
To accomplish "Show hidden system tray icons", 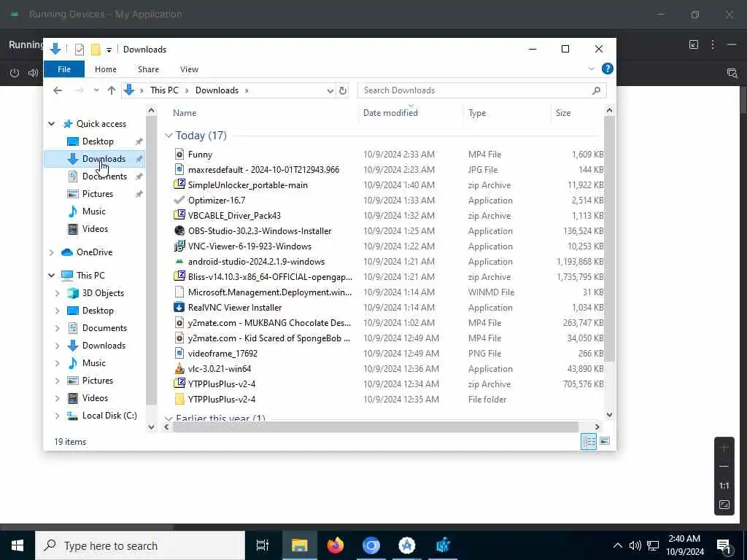I will click(x=617, y=545).
